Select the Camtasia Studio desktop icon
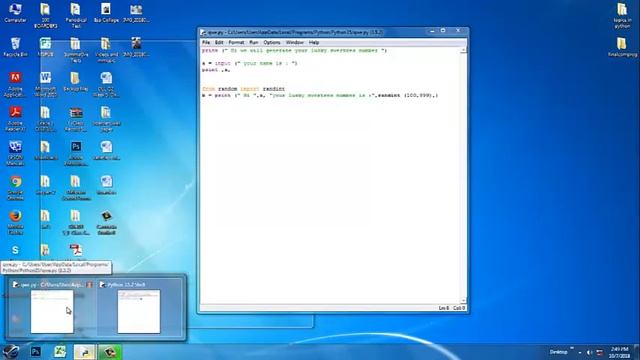The height and width of the screenshot is (360, 640). tap(106, 222)
